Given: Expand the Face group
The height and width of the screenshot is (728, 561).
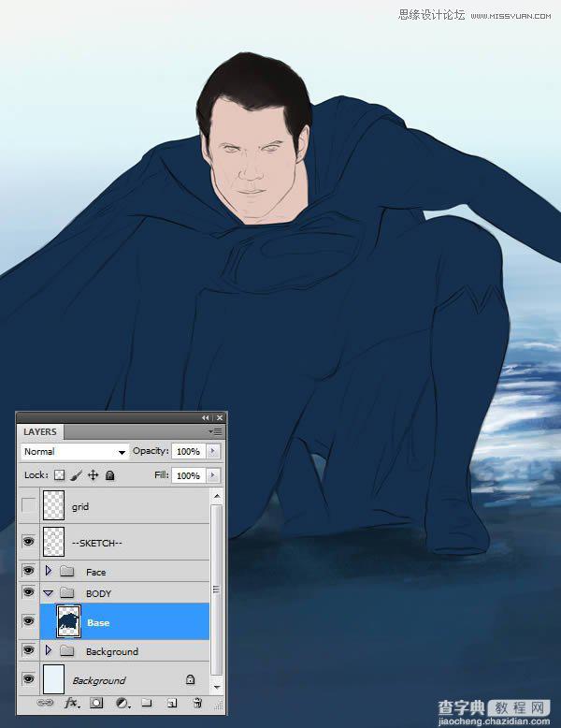Looking at the screenshot, I should point(49,571).
